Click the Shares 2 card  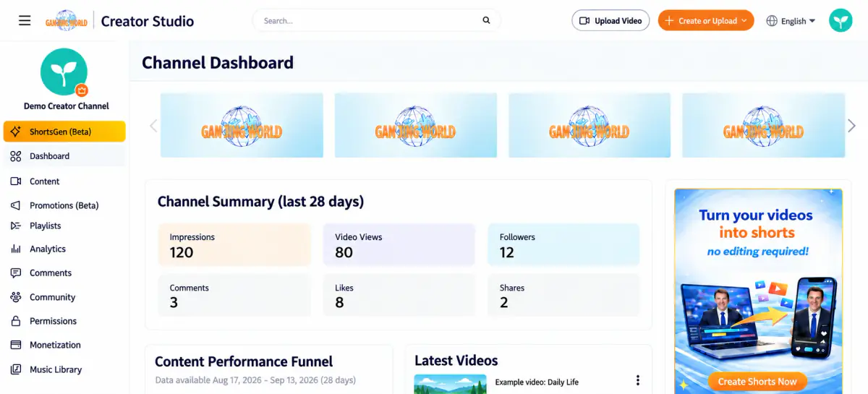(x=564, y=295)
